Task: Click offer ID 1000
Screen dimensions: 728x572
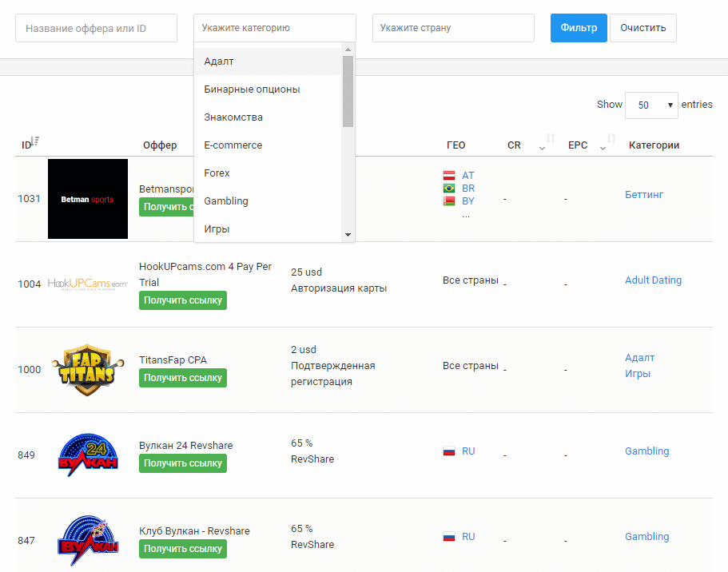Action: tap(30, 370)
